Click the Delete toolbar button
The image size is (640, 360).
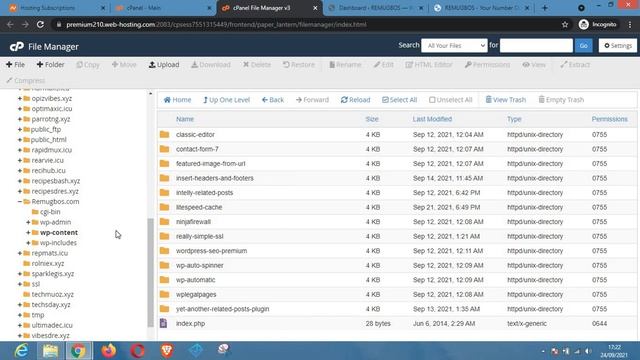coord(257,64)
